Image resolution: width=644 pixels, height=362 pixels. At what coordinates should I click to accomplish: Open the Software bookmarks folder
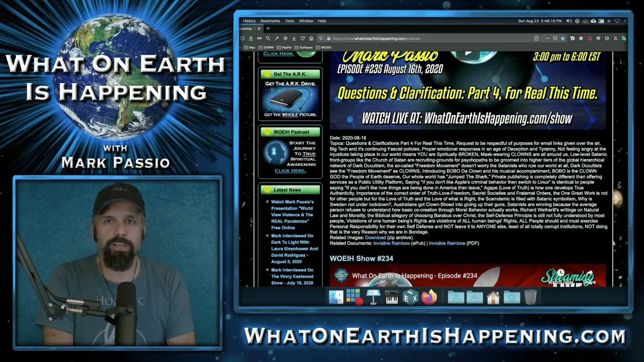click(304, 47)
